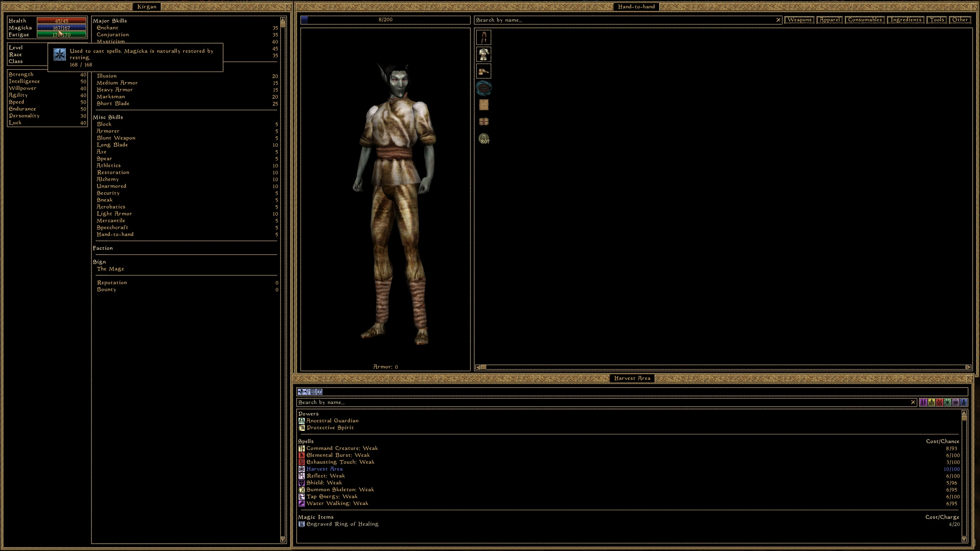
Task: Select the Water Walking: Weak spell
Action: [x=337, y=504]
